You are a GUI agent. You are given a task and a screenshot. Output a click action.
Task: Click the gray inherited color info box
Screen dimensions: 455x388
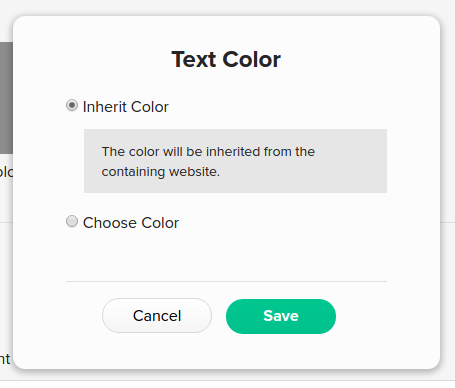pyautogui.click(x=235, y=161)
